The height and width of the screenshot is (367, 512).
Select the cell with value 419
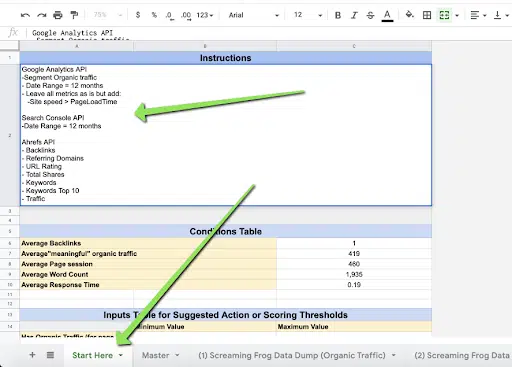coord(354,254)
